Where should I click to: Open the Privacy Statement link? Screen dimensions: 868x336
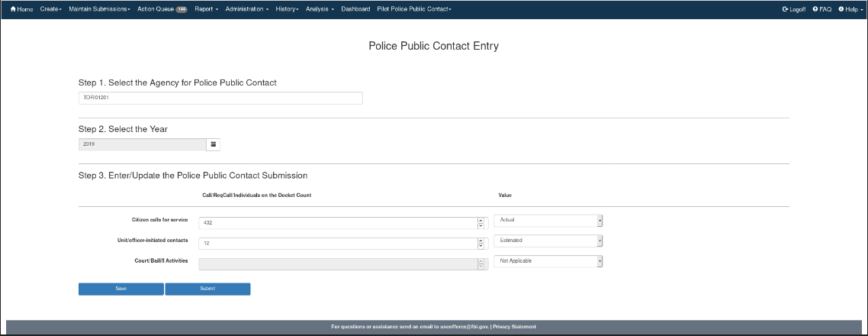(514, 327)
